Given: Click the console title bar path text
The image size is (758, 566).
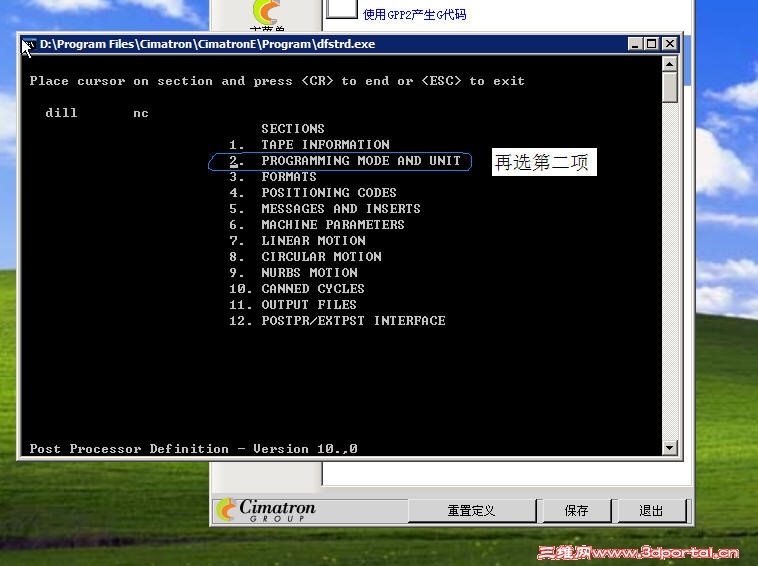Looking at the screenshot, I should pos(207,44).
